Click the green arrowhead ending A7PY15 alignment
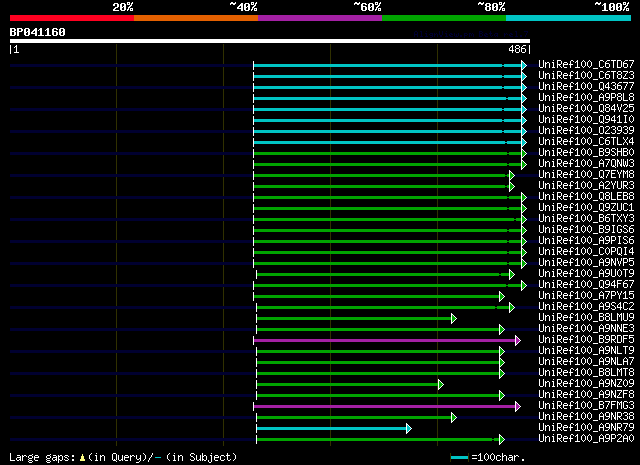Screen dimensions: 640x465 [502, 296]
